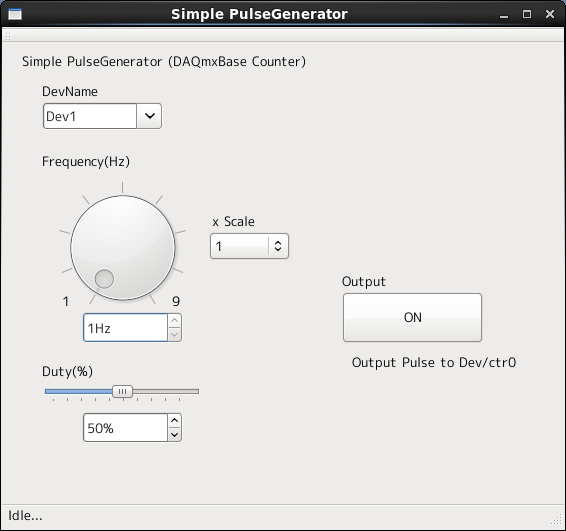The height and width of the screenshot is (531, 566).
Task: Minimize the Simple PulseGenerator window
Action: (x=504, y=15)
